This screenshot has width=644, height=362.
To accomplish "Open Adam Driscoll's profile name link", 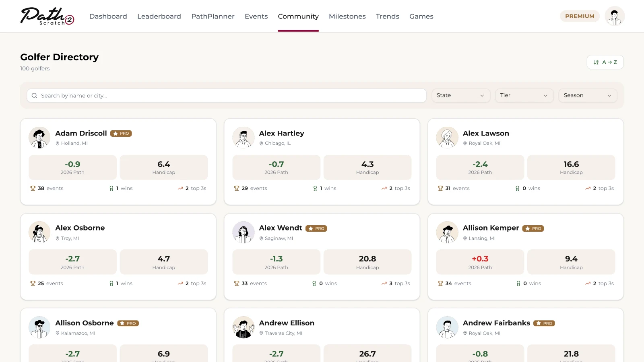I will click(81, 134).
